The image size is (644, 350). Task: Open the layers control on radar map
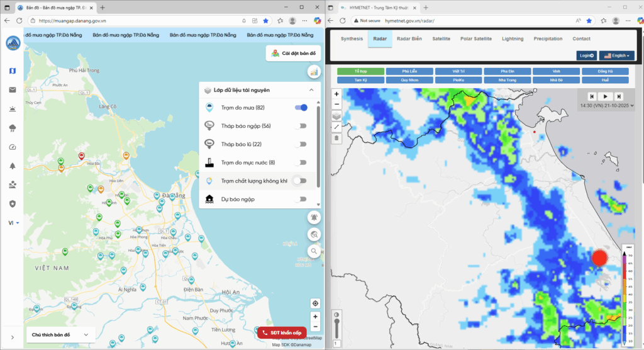336,116
